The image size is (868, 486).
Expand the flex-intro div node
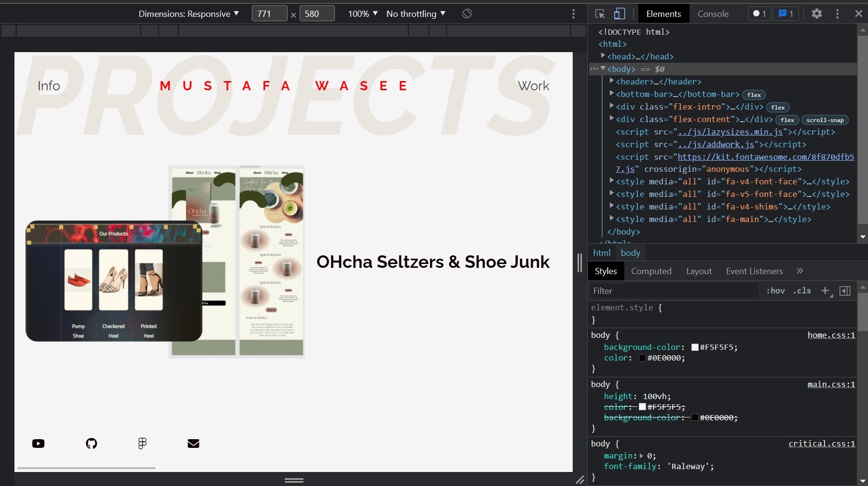pyautogui.click(x=611, y=106)
